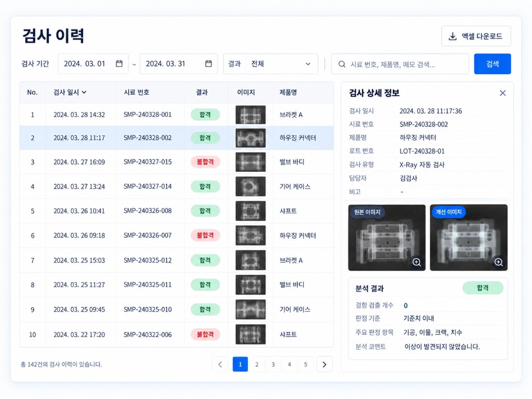The height and width of the screenshot is (399, 532).
Task: Click the No. column header
Action: [x=32, y=92]
